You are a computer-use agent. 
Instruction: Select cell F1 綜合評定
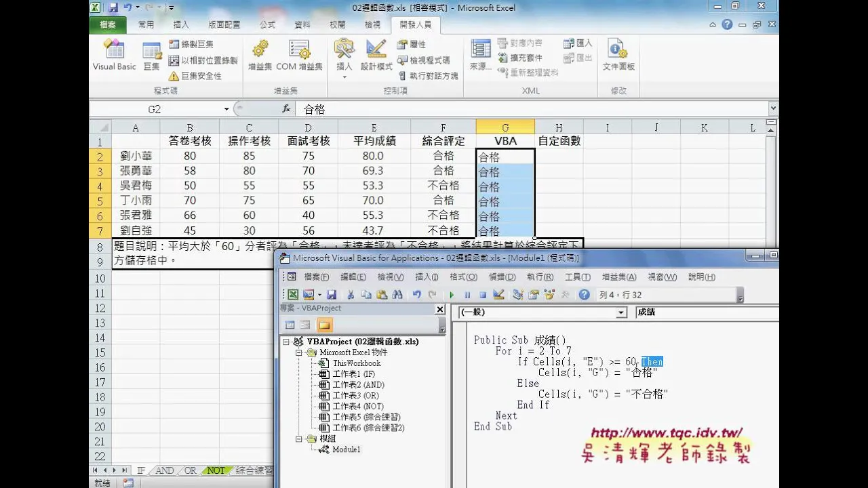coord(443,142)
